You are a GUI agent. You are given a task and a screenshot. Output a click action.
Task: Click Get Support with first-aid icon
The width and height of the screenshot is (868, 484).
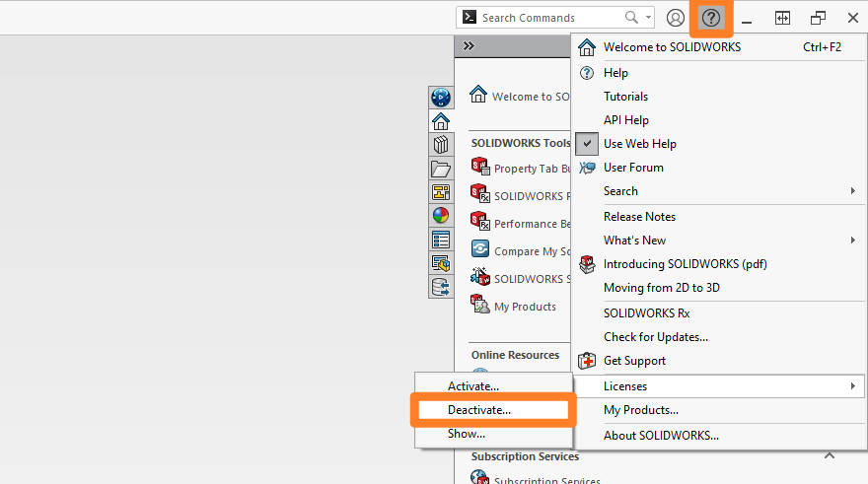click(634, 361)
